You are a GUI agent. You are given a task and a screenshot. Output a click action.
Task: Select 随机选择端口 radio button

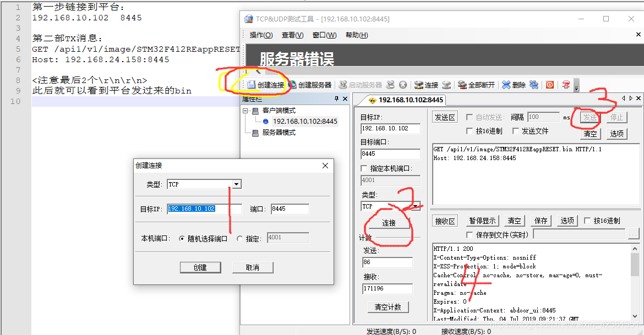click(x=182, y=239)
